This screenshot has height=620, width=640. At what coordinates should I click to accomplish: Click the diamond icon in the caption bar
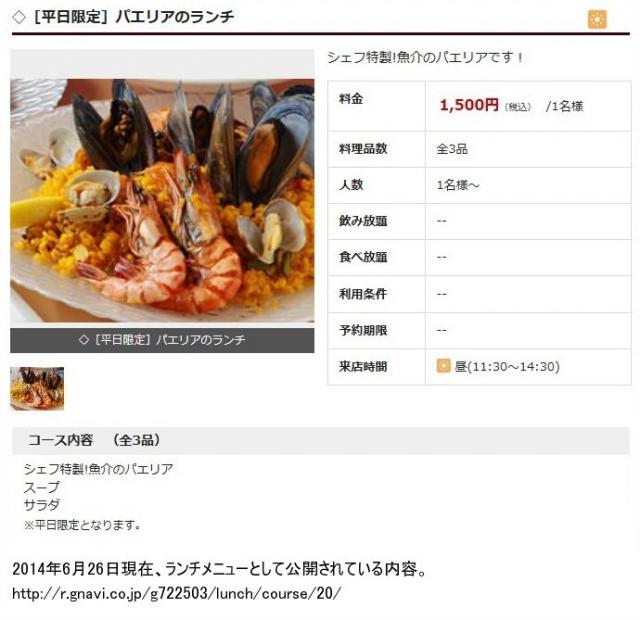(x=84, y=340)
